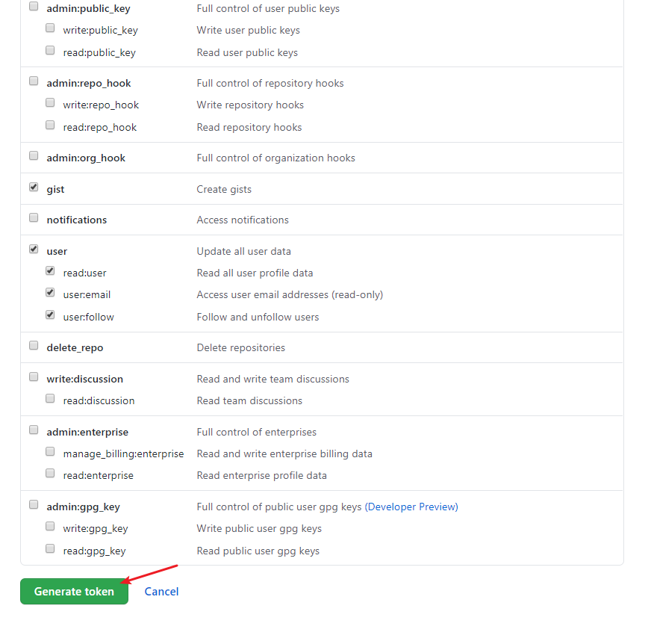
Task: Uncheck the read:user permission
Action: coord(49,270)
